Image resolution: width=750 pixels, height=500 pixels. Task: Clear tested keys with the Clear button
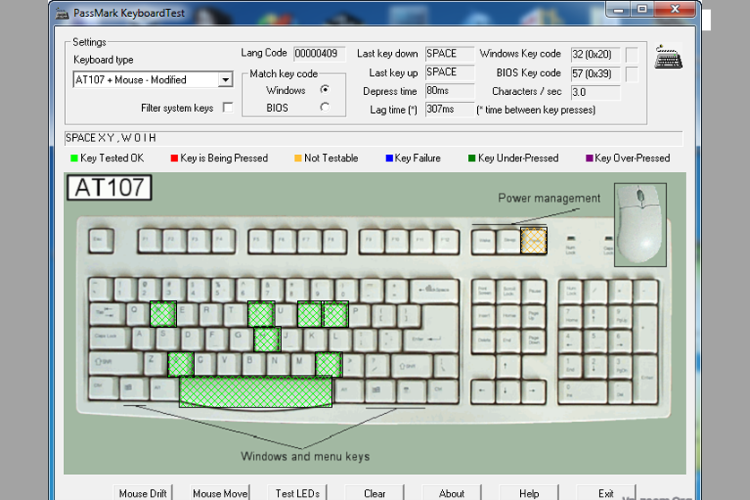coord(375,493)
